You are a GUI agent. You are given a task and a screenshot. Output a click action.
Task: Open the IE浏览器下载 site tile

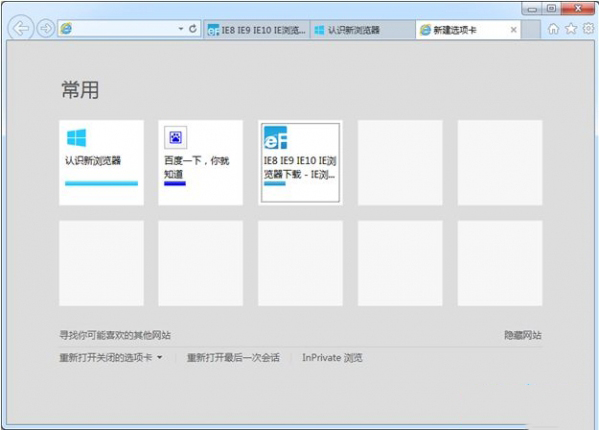[x=300, y=163]
